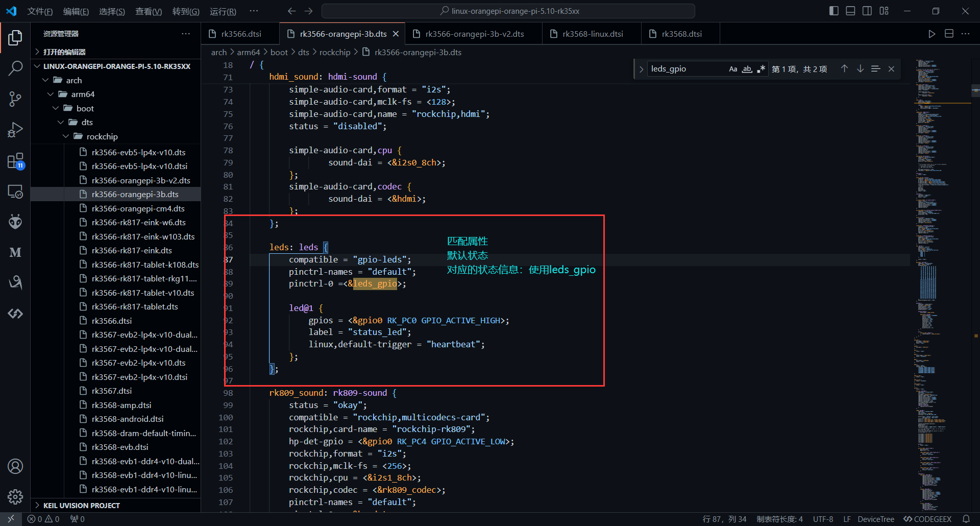Click the CODEGEEX status bar item
Viewport: 980px width, 526px height.
927,519
